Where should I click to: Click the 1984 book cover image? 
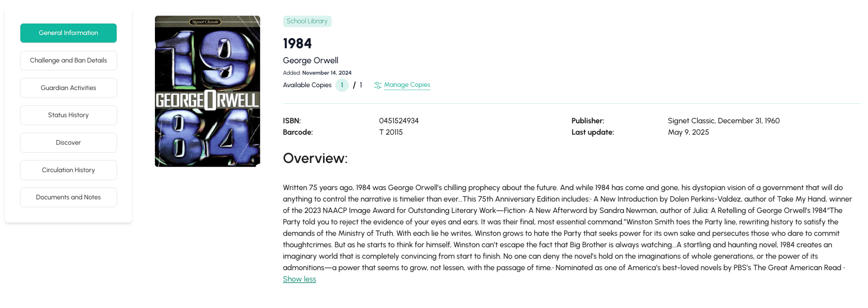(x=207, y=91)
